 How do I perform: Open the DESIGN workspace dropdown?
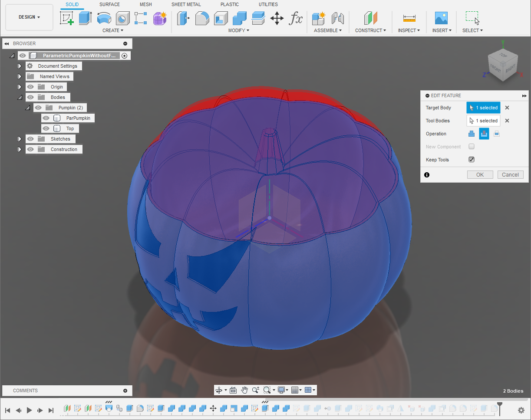29,17
